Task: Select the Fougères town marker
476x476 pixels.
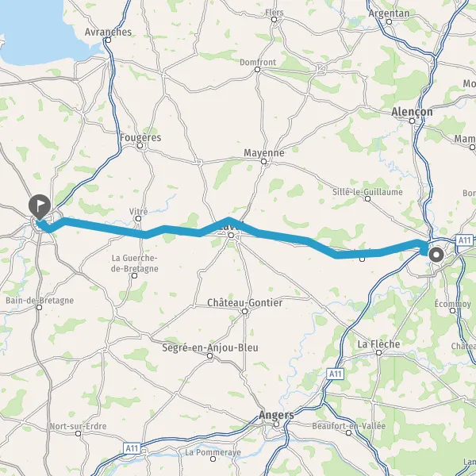Action: tap(140, 146)
